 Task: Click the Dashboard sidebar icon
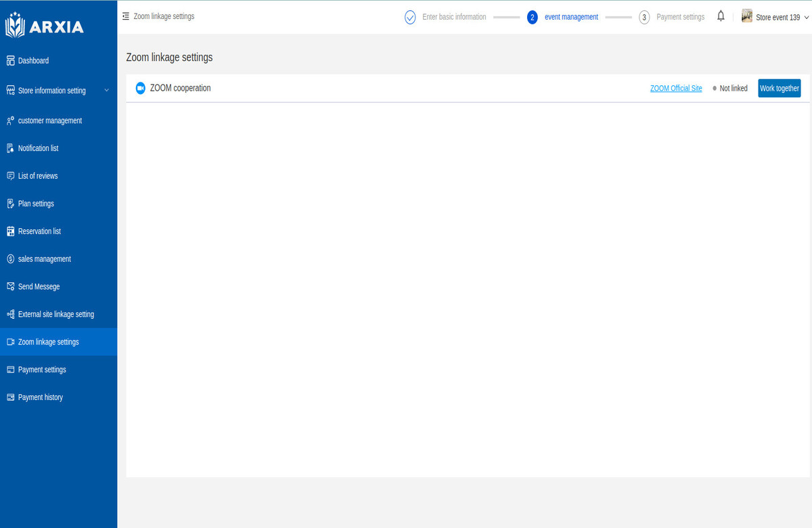10,61
